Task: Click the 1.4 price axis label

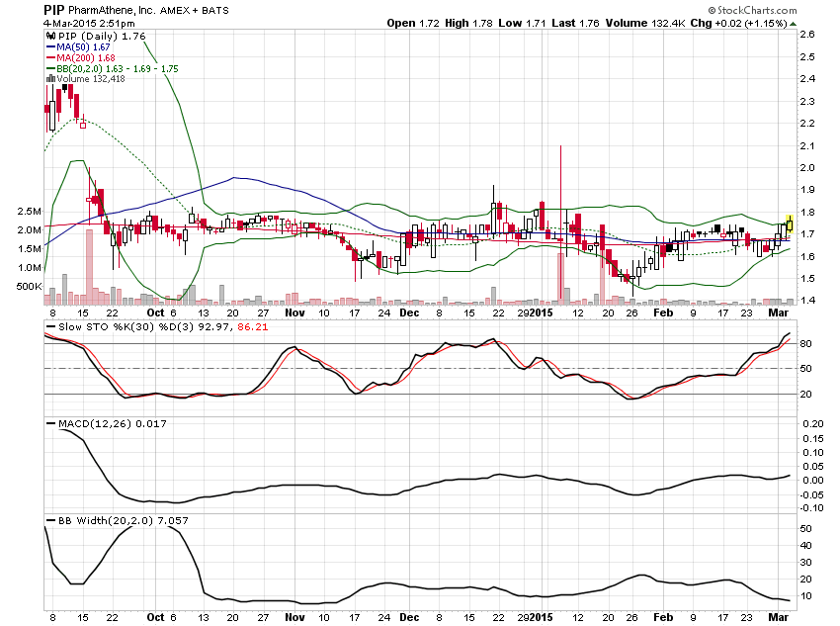Action: [806, 300]
